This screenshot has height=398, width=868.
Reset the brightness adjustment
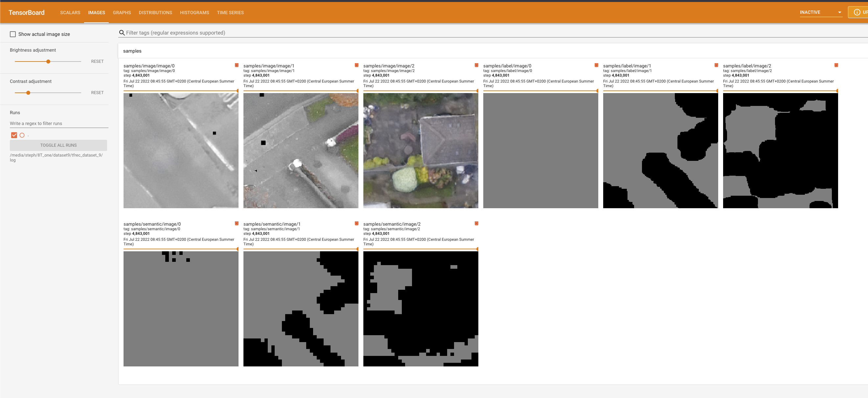click(97, 62)
